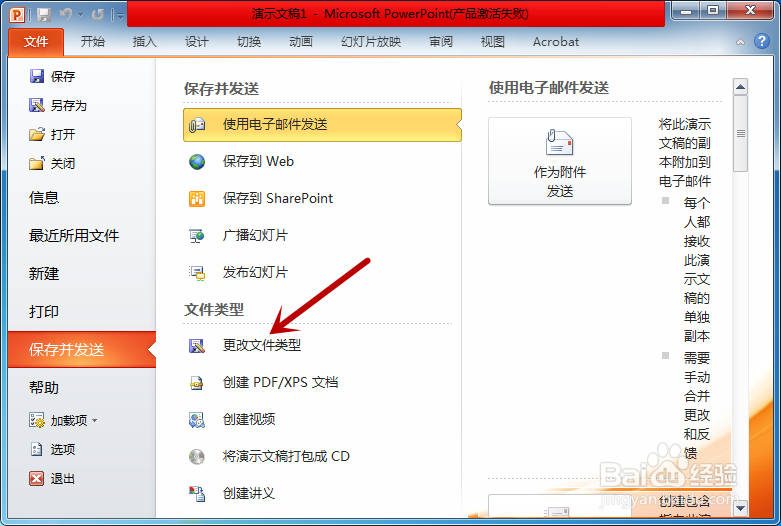Open PowerPoint Help question mark icon
The height and width of the screenshot is (526, 781).
(762, 41)
